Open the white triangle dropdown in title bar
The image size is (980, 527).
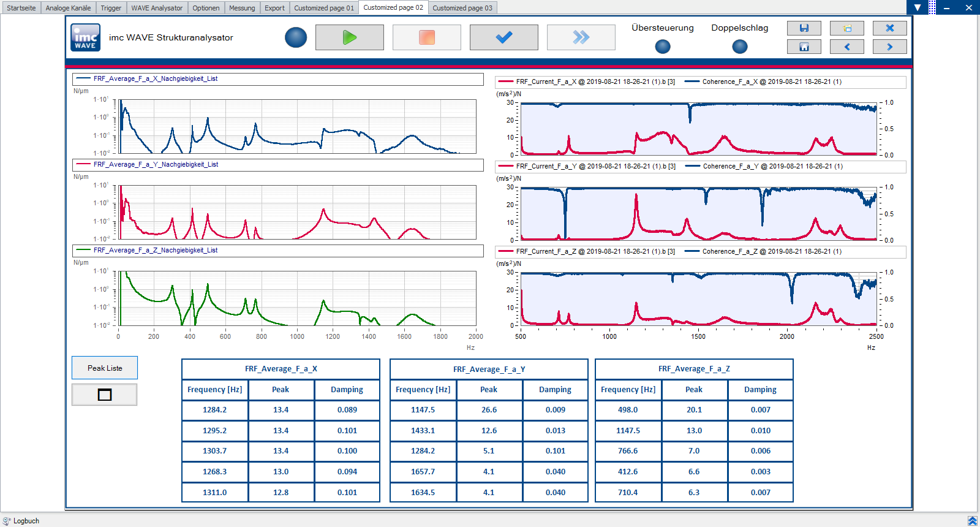[917, 7]
